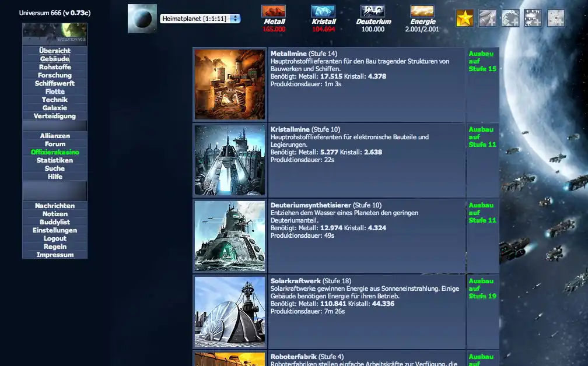
Task: Open the Offizierskasino link
Action: [54, 152]
